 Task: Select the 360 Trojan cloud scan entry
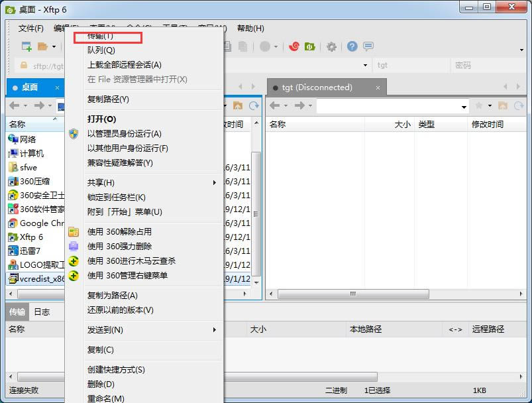point(131,261)
